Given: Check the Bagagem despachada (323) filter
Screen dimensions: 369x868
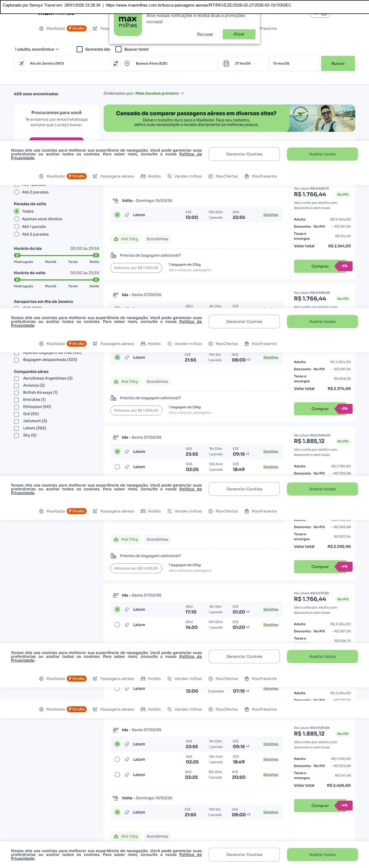Looking at the screenshot, I should tap(16, 360).
